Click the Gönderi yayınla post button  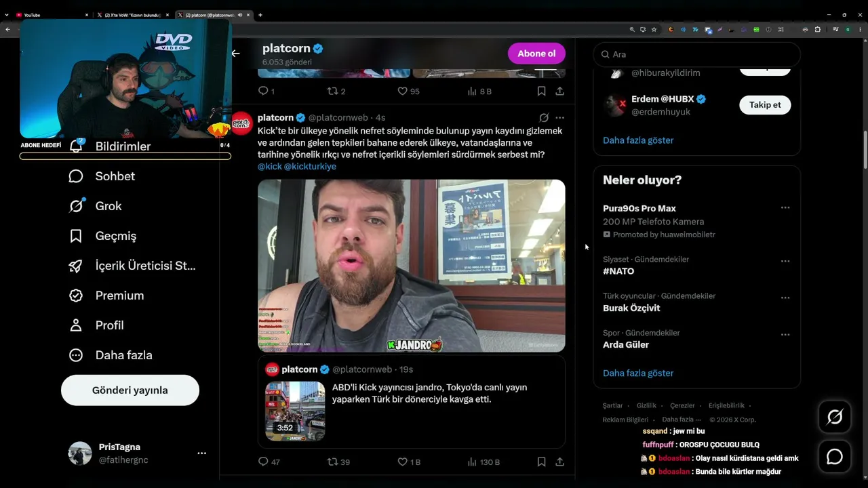click(130, 390)
